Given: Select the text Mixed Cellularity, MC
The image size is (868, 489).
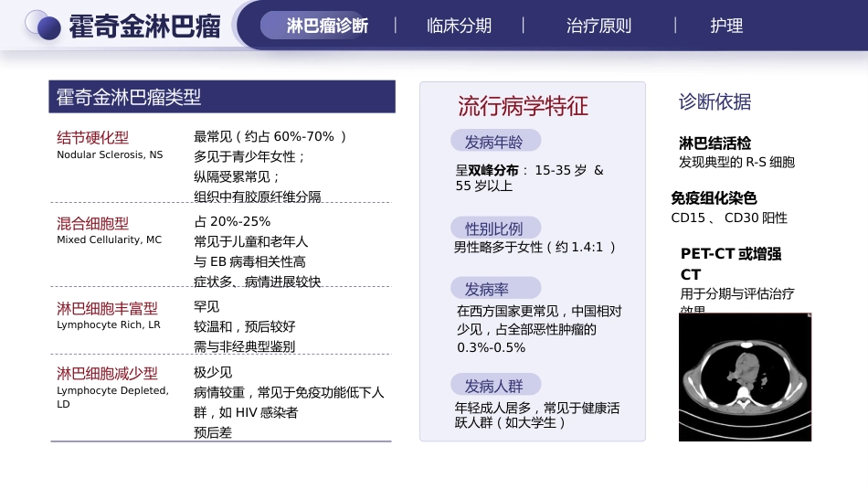Looking at the screenshot, I should tap(109, 239).
